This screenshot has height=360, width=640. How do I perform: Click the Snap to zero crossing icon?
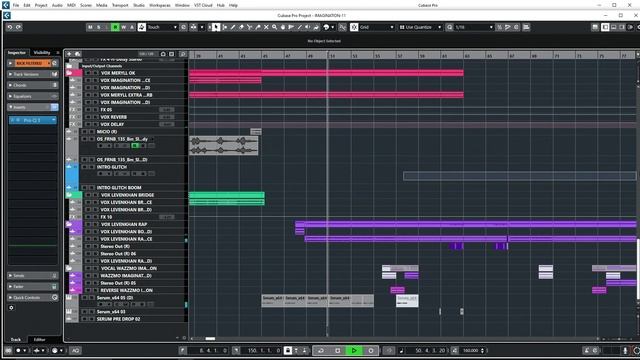342,27
